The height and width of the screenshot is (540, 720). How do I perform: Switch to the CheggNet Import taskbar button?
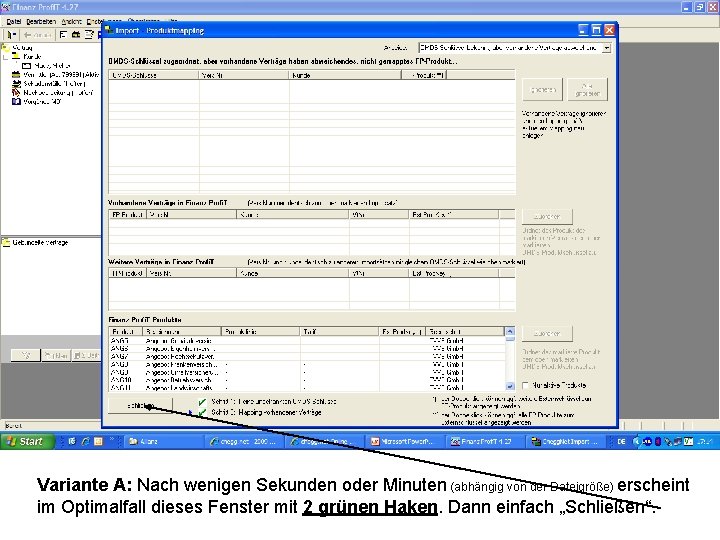(x=565, y=441)
